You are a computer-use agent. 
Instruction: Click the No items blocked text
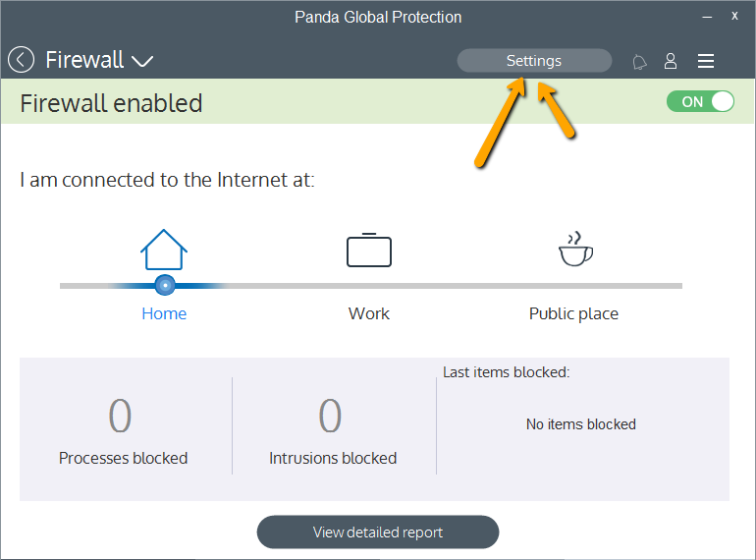click(x=581, y=424)
